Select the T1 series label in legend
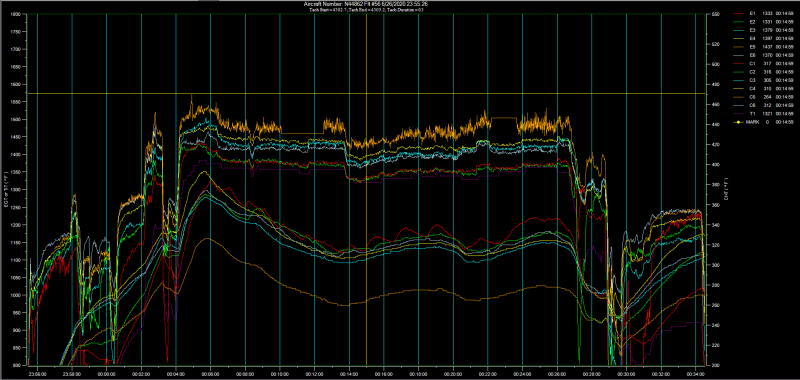The width and height of the screenshot is (800, 380). (752, 114)
